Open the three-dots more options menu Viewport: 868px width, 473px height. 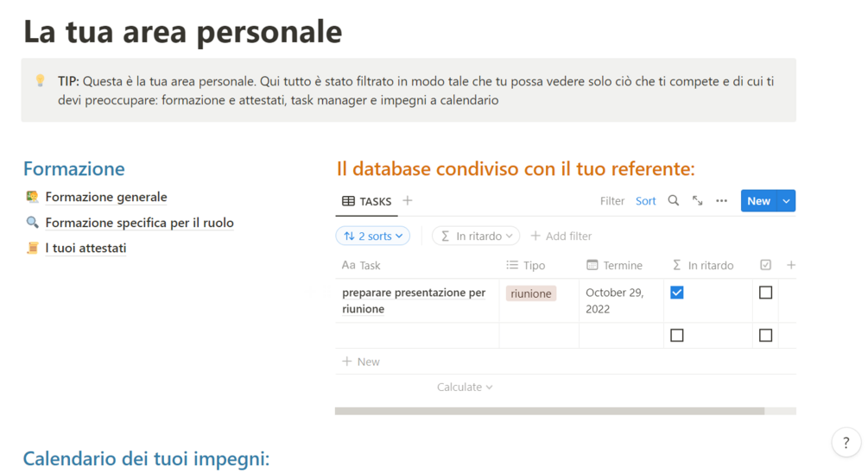(x=721, y=200)
